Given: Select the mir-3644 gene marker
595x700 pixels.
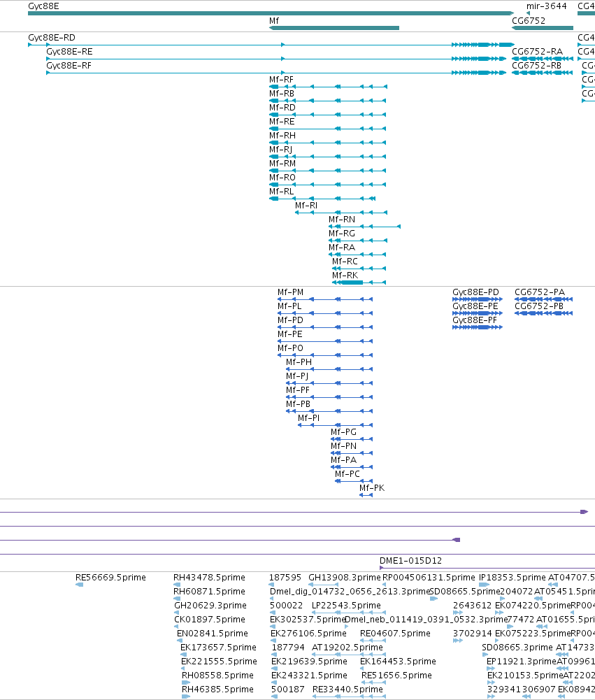Looking at the screenshot, I should (x=529, y=13).
